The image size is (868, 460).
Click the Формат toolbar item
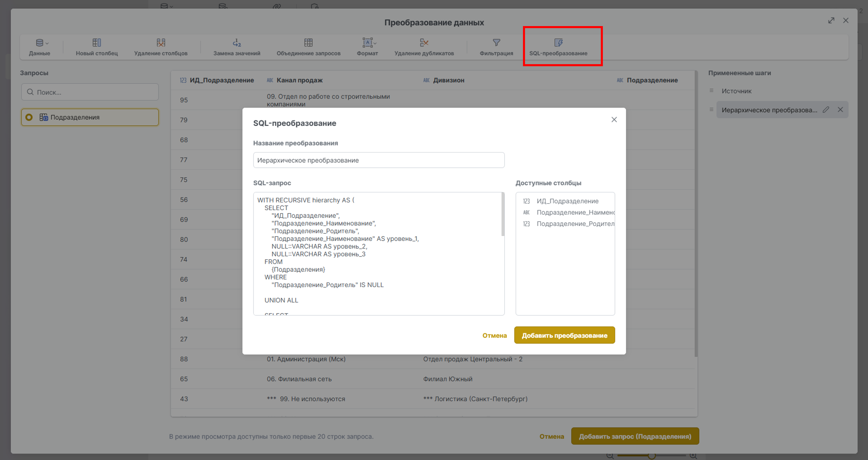coord(367,47)
